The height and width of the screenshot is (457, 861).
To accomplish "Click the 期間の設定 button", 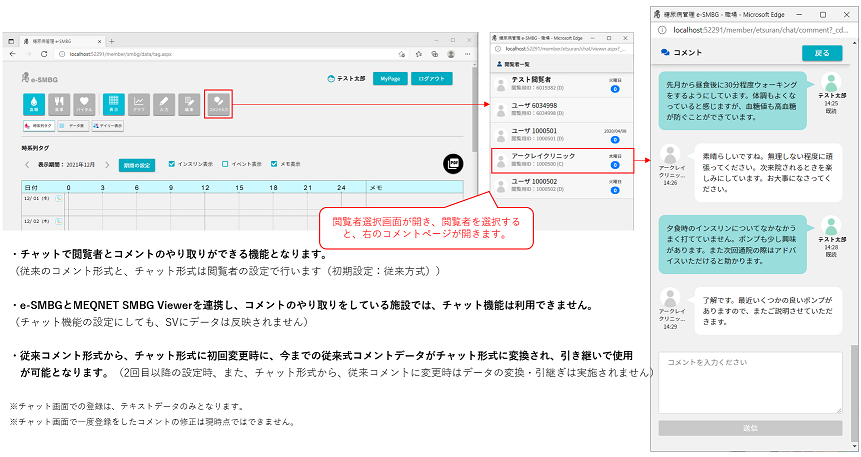I will click(x=137, y=165).
